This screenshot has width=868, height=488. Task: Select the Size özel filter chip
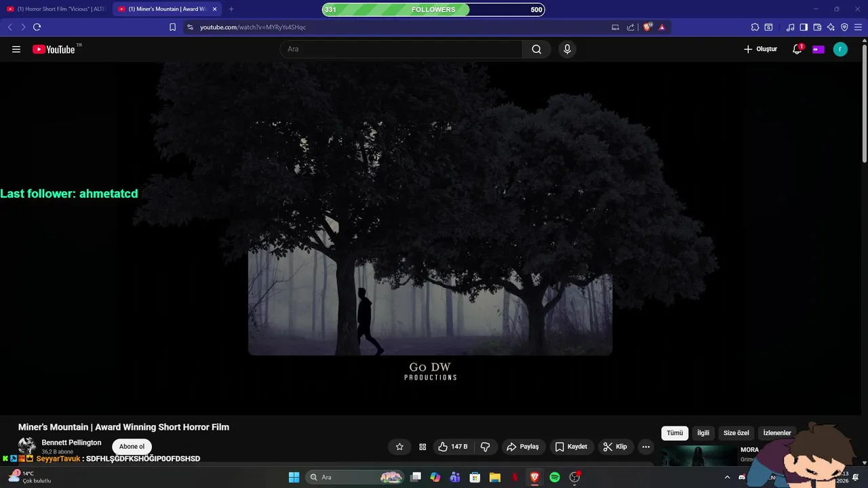736,433
